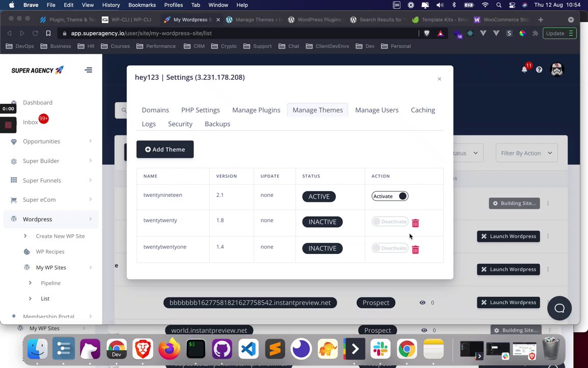Screen dimensions: 588x368
Task: Open the History menu in menu bar
Action: [x=111, y=5]
